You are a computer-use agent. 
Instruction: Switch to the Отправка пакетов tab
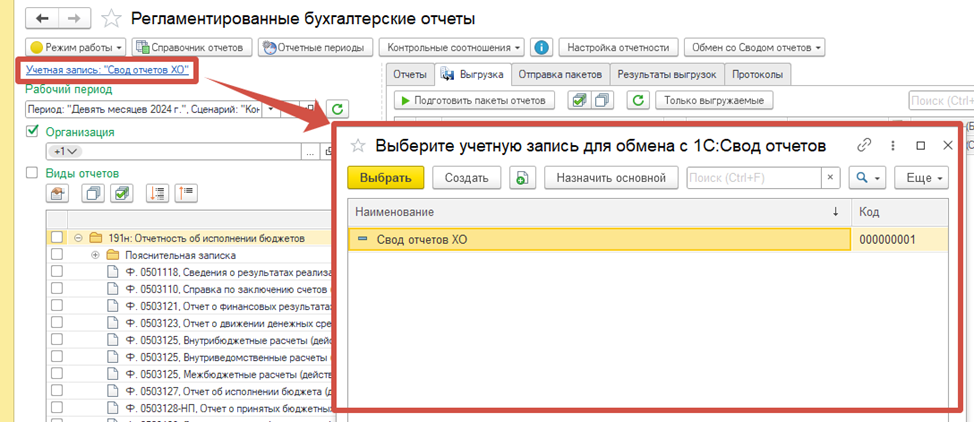point(560,75)
